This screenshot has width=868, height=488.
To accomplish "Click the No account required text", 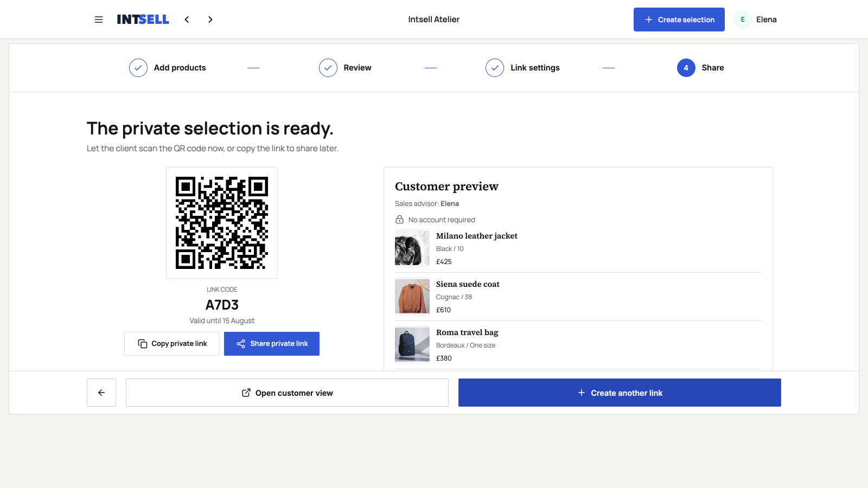I will 442,220.
